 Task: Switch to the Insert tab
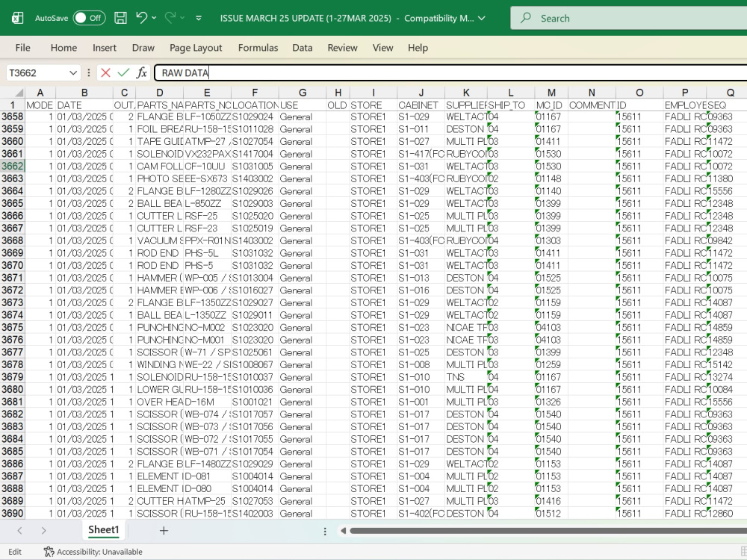coord(105,48)
